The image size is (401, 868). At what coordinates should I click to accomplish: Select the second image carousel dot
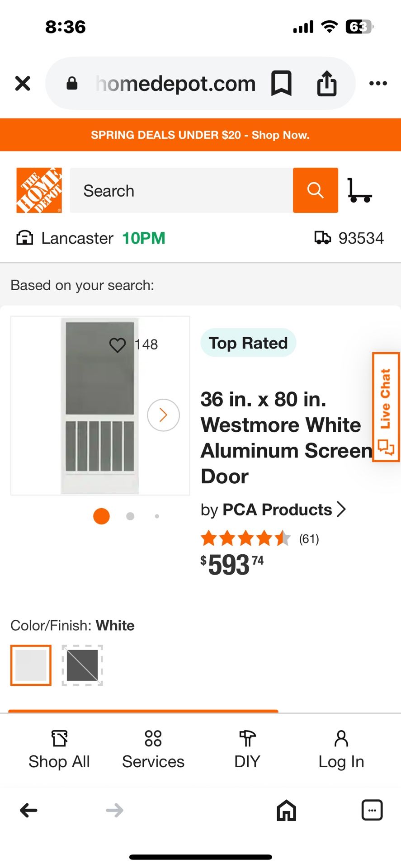click(130, 516)
